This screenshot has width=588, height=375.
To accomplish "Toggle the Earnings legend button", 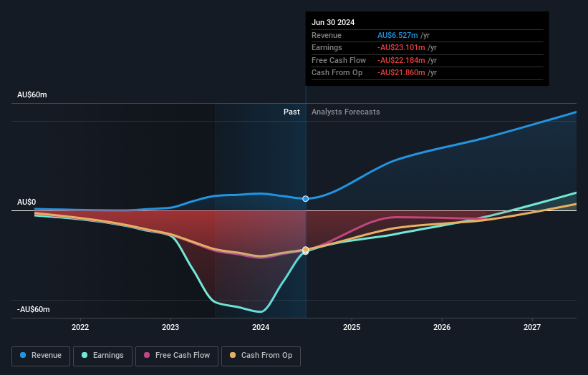I will tap(102, 356).
